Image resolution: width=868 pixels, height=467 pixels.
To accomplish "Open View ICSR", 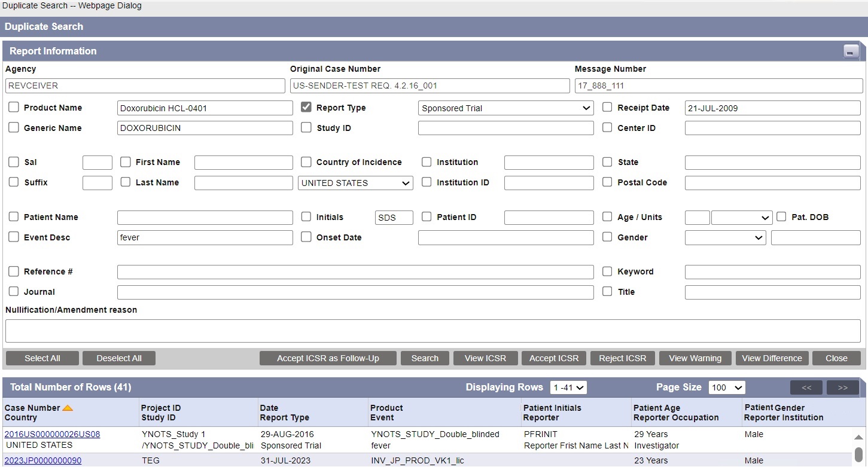I will (485, 358).
